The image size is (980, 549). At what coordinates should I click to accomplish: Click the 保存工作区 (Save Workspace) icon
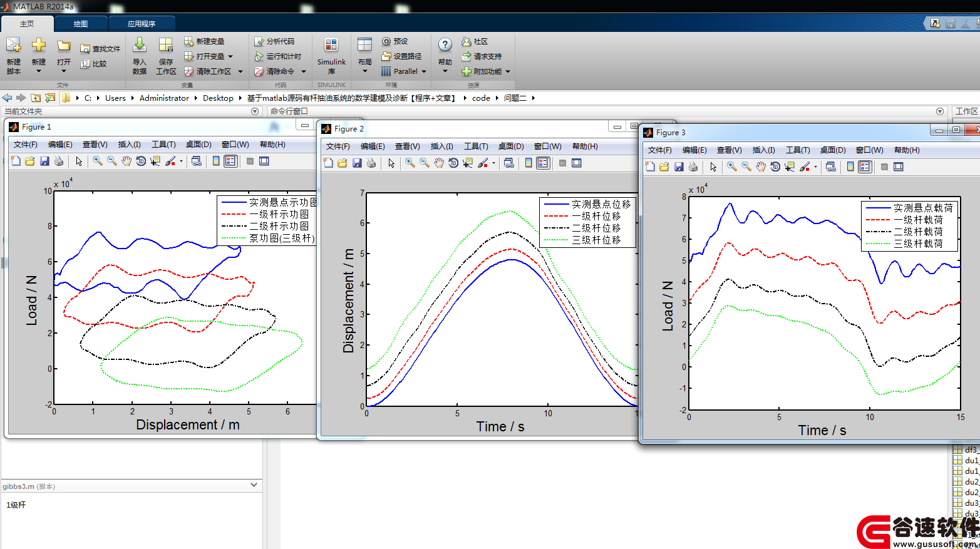(x=166, y=45)
